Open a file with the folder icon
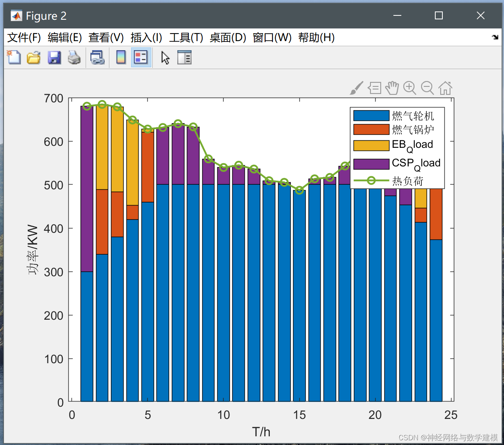 click(x=34, y=58)
